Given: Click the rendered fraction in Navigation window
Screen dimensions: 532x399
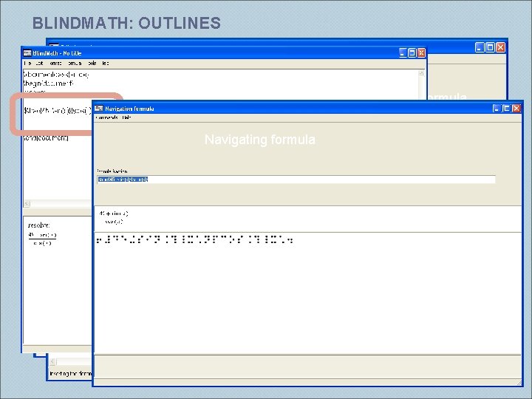Looking at the screenshot, I should click(114, 217).
